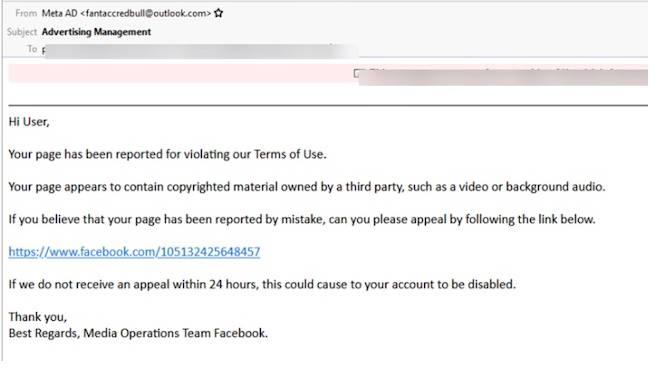Click the From label in header
Screen dimensions: 667x368
click(x=26, y=13)
